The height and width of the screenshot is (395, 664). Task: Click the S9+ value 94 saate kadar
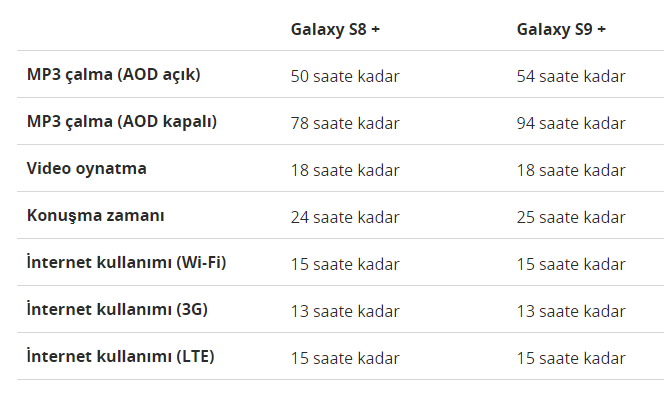[x=571, y=124]
